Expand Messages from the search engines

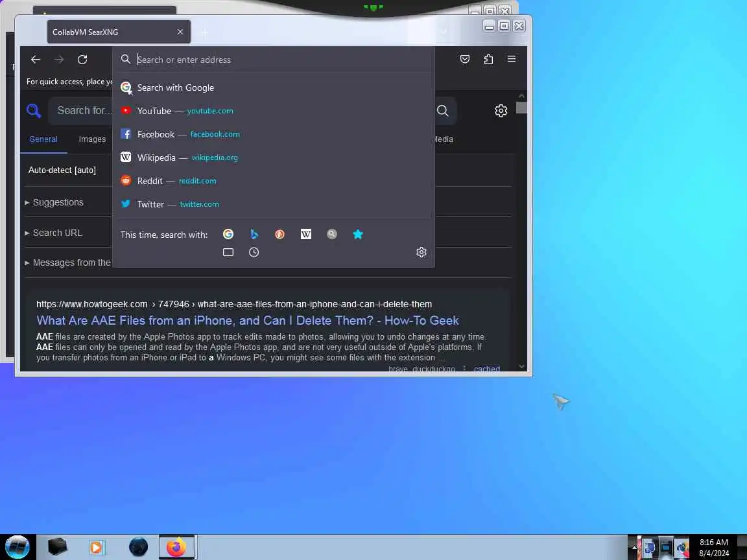pos(67,263)
